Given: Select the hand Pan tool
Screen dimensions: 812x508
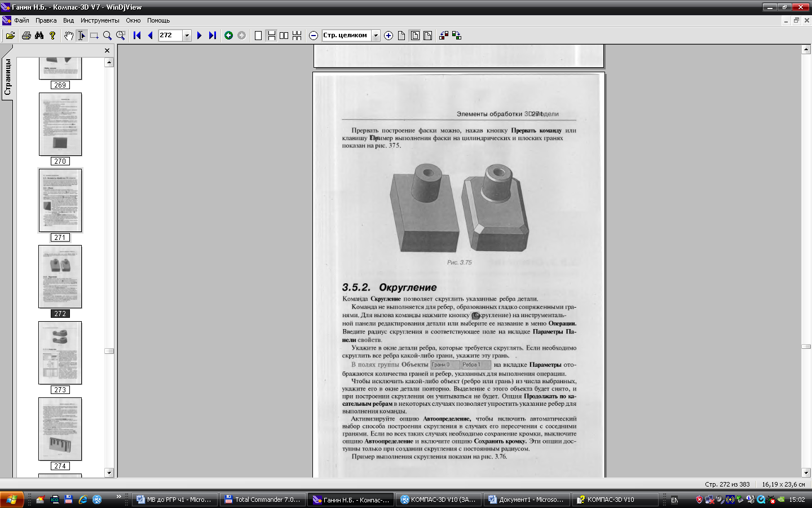Looking at the screenshot, I should click(x=68, y=36).
